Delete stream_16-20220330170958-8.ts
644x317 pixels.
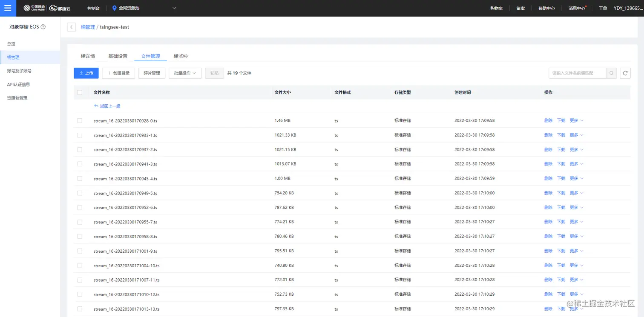(548, 236)
